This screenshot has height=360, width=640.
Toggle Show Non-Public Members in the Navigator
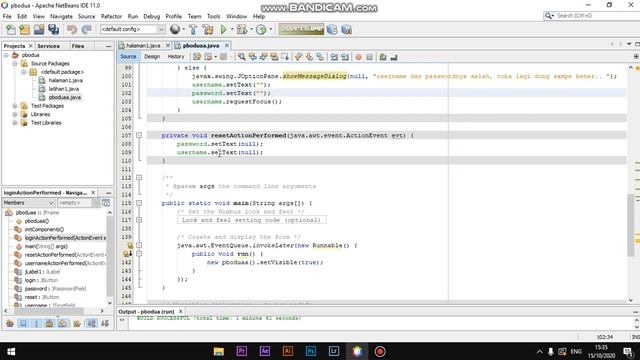click(49, 324)
